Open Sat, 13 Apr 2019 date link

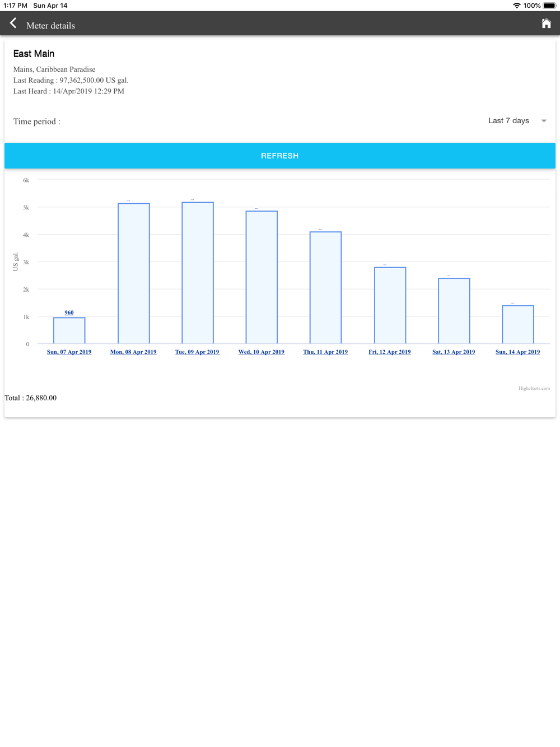click(x=454, y=352)
